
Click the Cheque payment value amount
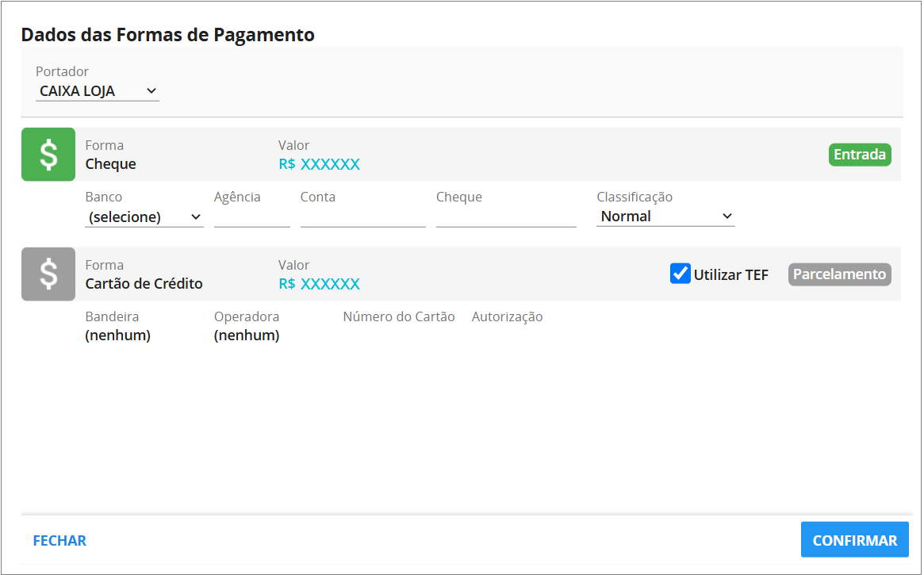[x=319, y=164]
